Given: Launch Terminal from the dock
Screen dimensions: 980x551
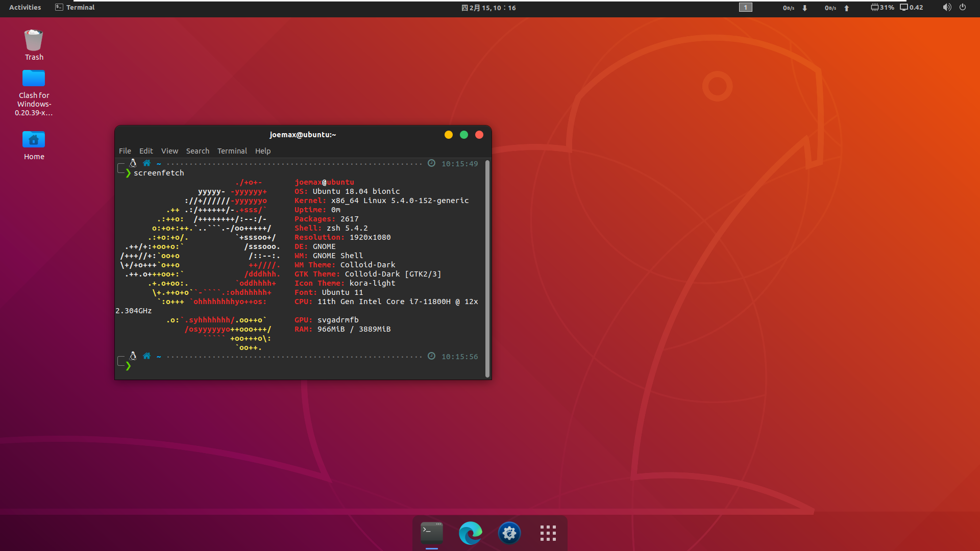Looking at the screenshot, I should (432, 533).
